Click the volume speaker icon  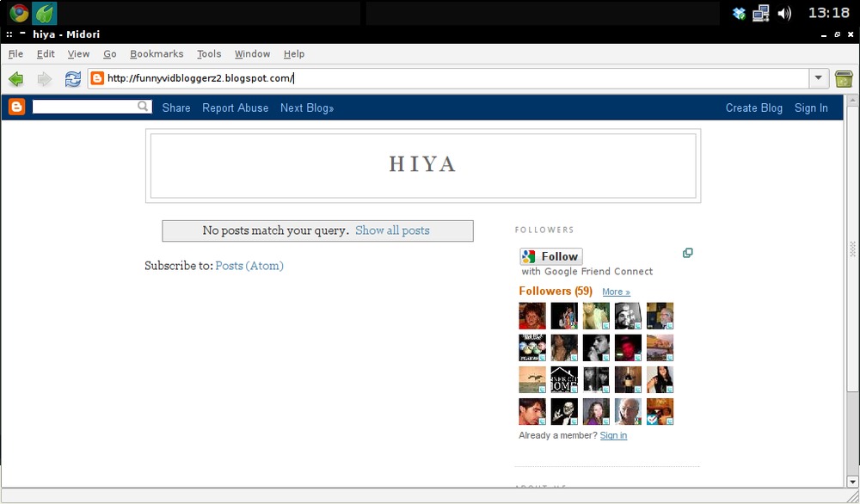point(784,13)
